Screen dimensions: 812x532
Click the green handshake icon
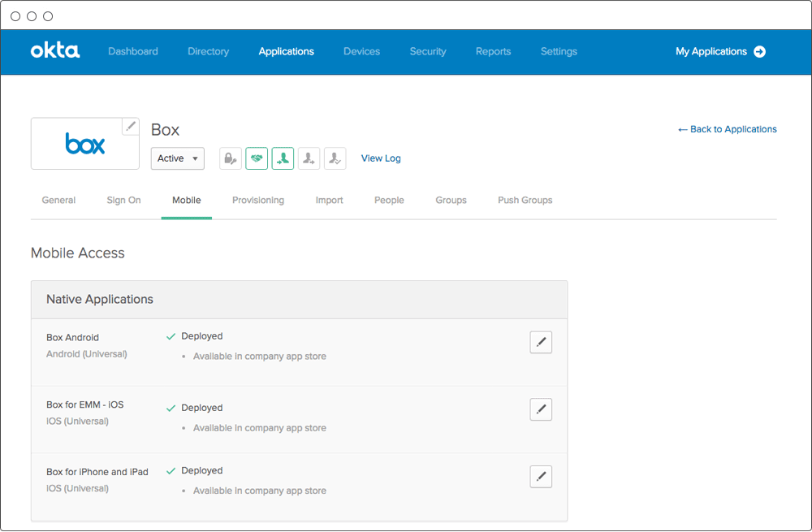click(257, 158)
